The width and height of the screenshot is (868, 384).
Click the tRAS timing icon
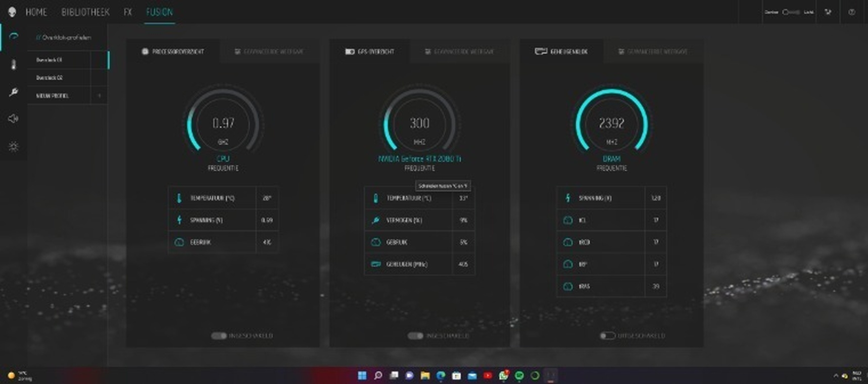point(567,286)
